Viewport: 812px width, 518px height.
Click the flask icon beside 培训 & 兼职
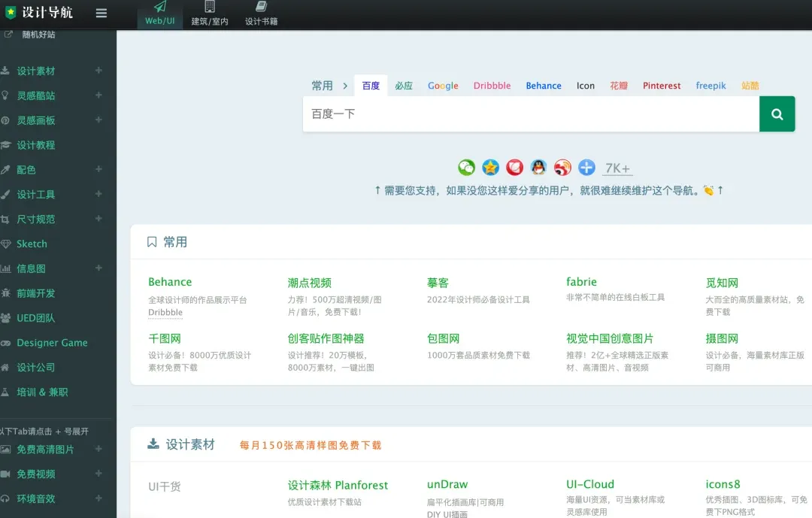5,392
